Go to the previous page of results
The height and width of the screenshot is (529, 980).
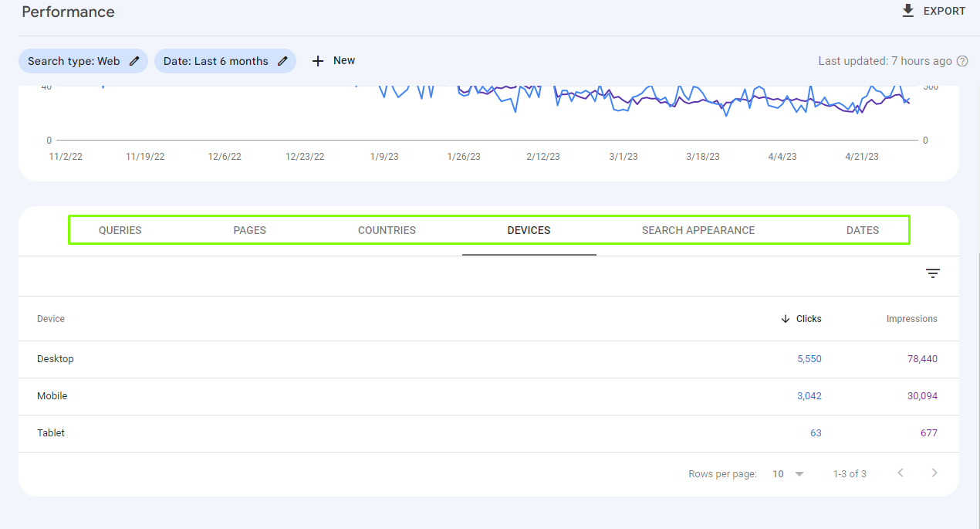901,473
